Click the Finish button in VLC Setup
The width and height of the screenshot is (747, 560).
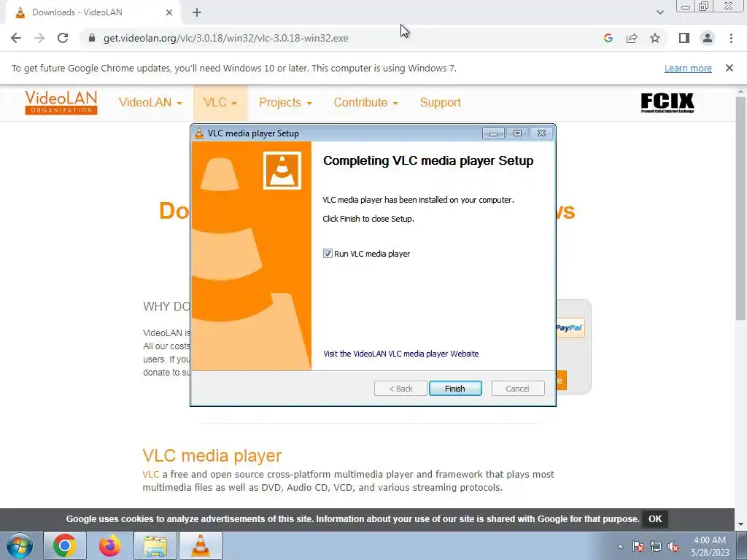(455, 389)
